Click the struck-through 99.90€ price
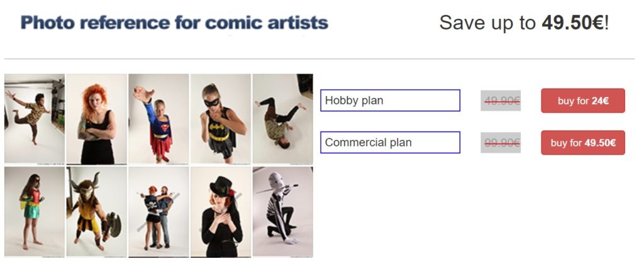The height and width of the screenshot is (266, 644). [x=501, y=143]
